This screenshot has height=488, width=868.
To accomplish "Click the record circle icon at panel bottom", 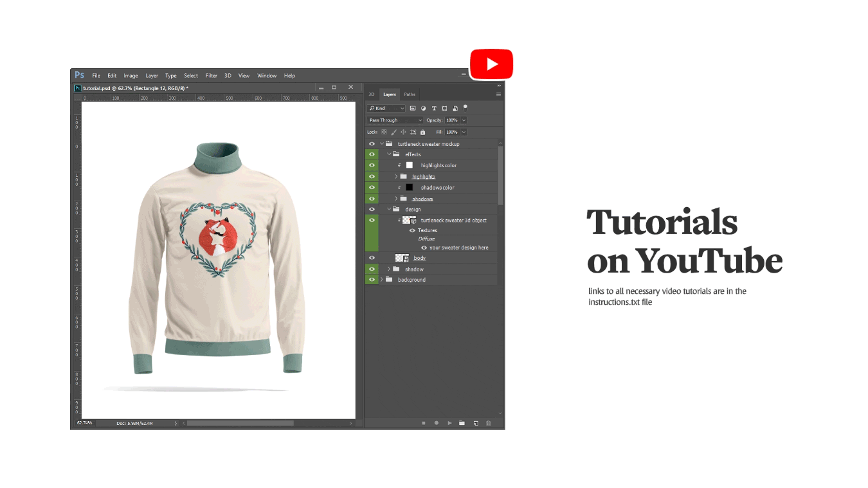I will 437,423.
